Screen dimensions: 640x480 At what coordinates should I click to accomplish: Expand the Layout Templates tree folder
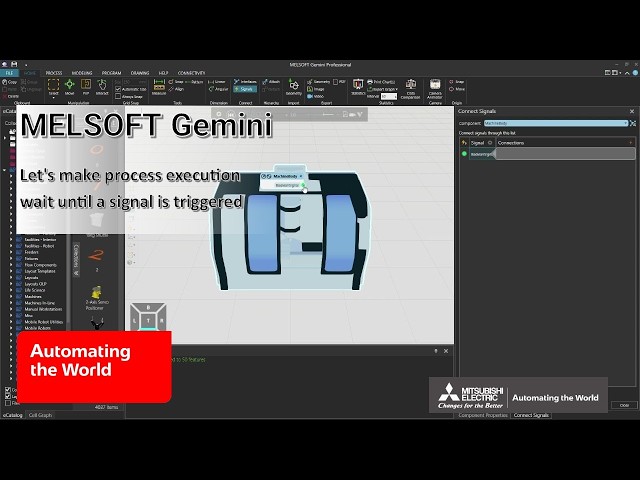[x=11, y=271]
